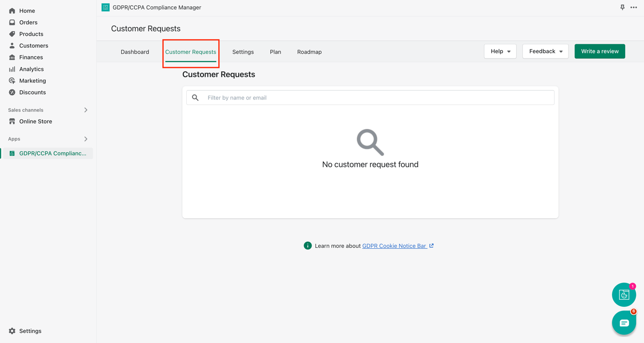Viewport: 644px width, 343px height.
Task: Pin the app using the pin icon
Action: click(622, 8)
